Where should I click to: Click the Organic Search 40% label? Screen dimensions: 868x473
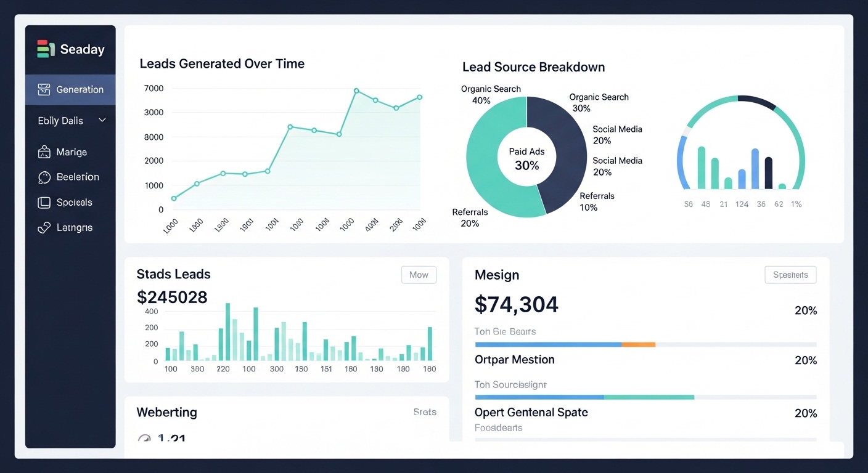point(491,94)
